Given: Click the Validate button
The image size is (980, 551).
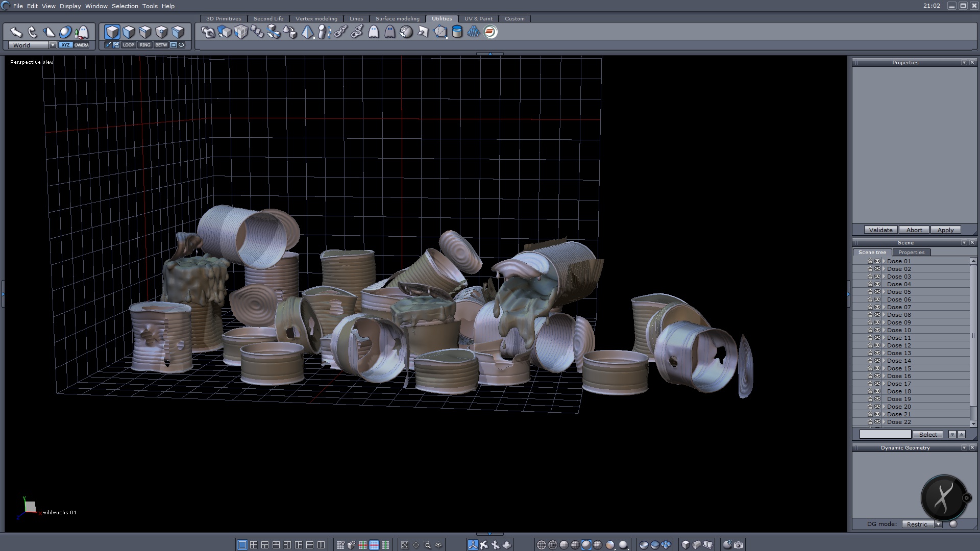Looking at the screenshot, I should (x=880, y=230).
